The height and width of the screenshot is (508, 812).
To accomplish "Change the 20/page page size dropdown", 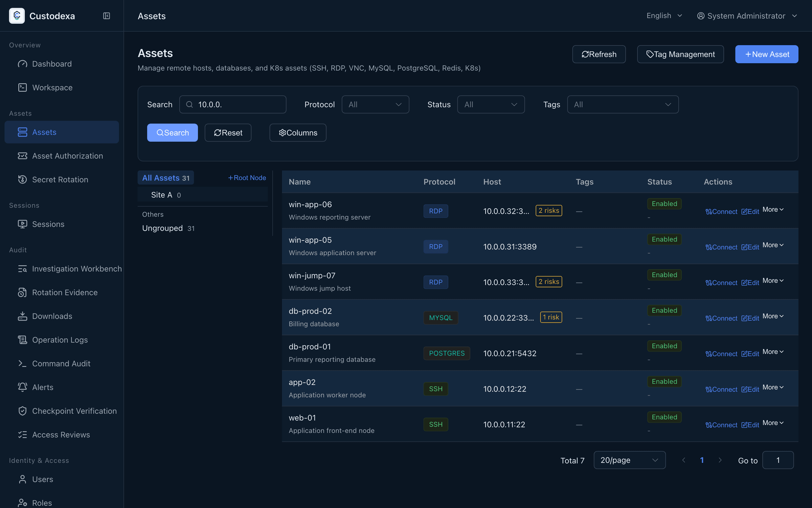I will [x=630, y=460].
